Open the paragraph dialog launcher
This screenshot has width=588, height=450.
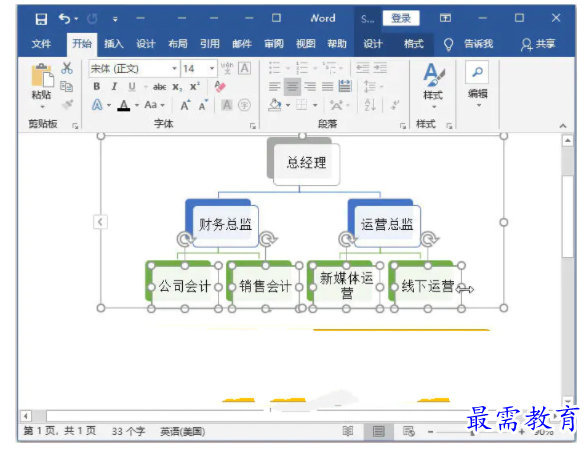[x=403, y=126]
